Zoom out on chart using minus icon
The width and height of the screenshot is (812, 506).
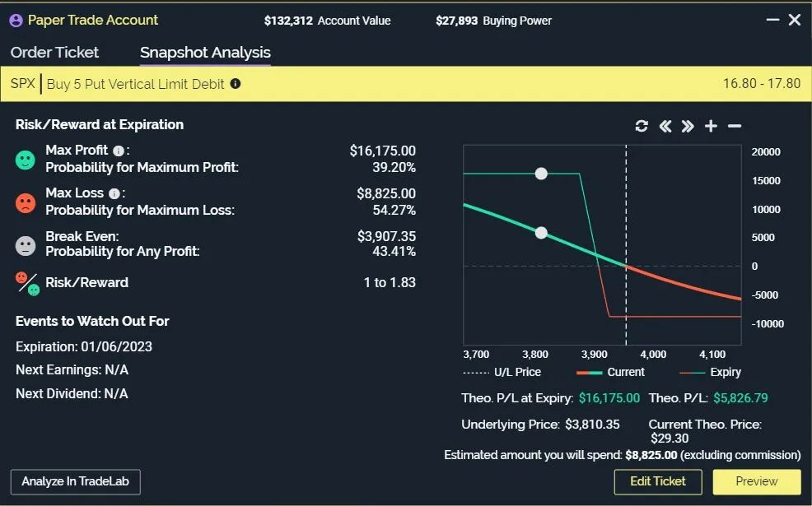(734, 126)
